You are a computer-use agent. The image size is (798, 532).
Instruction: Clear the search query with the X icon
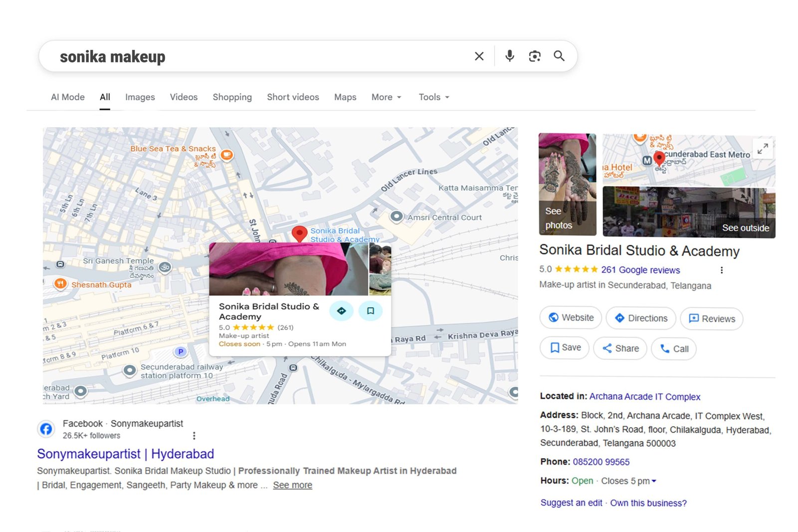click(x=478, y=56)
